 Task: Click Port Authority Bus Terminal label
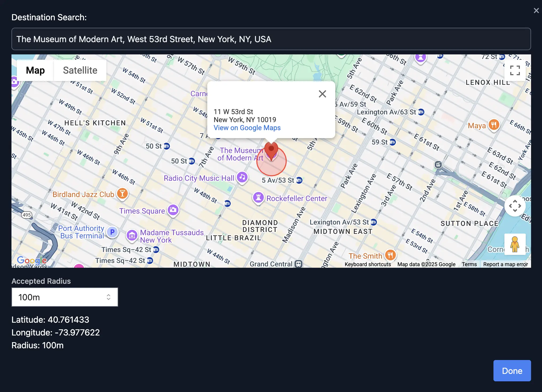[x=81, y=232]
